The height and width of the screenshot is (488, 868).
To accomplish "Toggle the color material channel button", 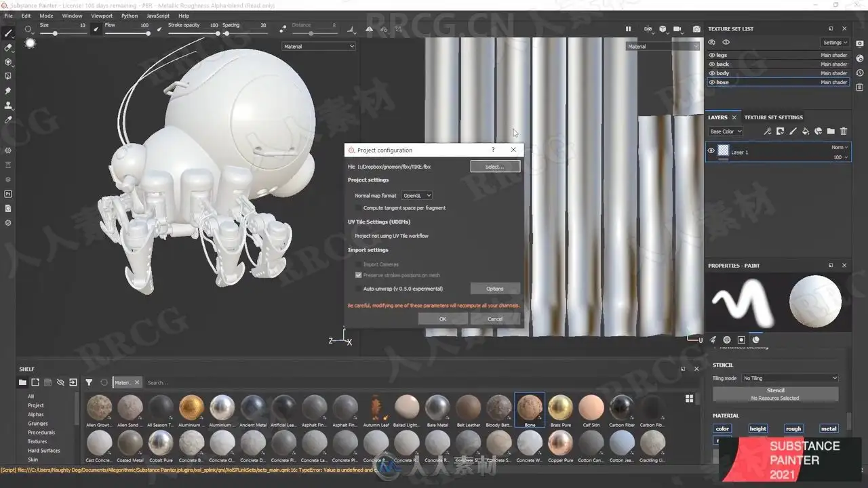I will (723, 428).
